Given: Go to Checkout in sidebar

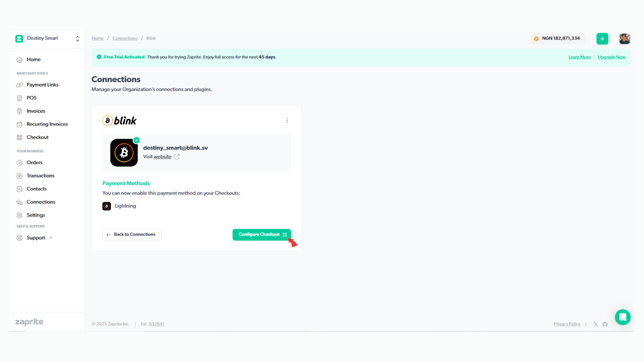Looking at the screenshot, I should click(37, 137).
